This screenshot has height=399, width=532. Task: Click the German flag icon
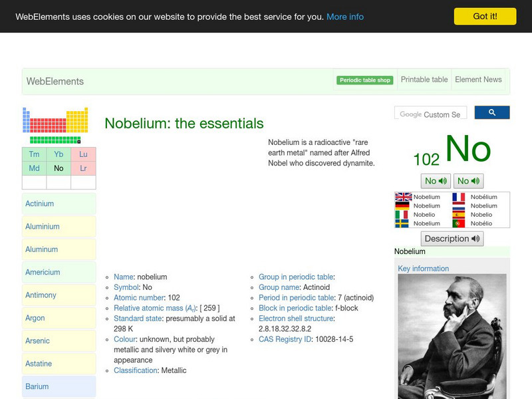click(x=402, y=205)
